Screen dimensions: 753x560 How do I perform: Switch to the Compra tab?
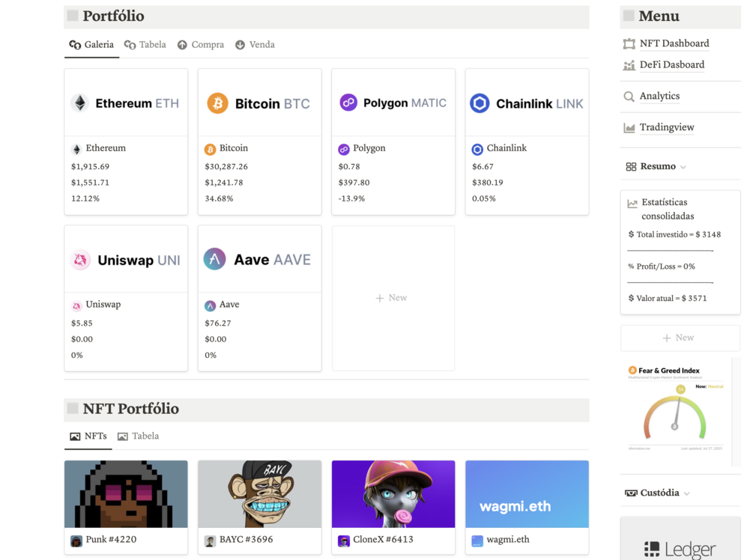[201, 45]
